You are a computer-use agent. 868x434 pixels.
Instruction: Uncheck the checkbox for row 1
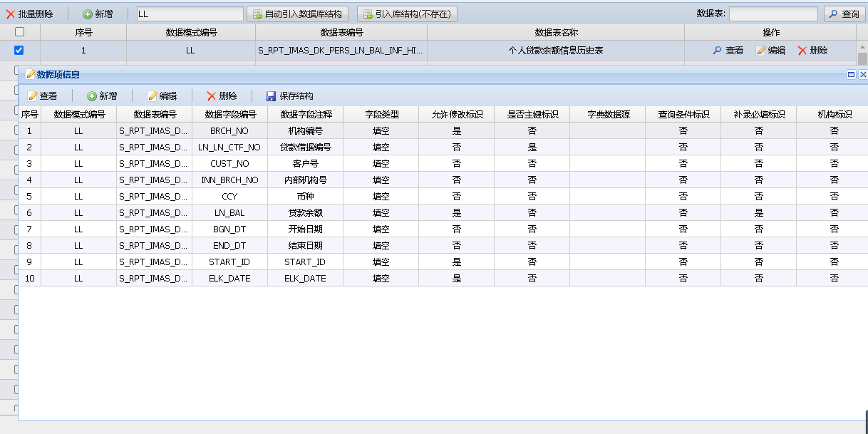[x=19, y=51]
